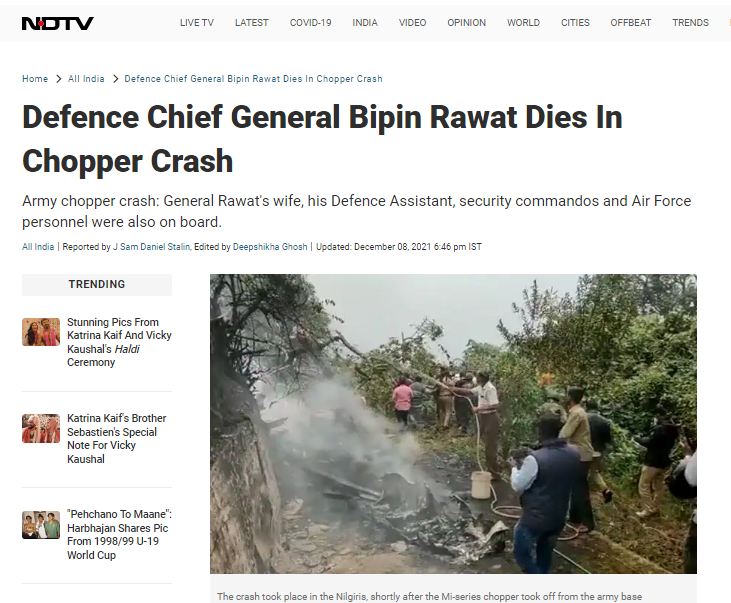
Task: Open editor Deepshikha Ghosh's profile link
Action: (x=270, y=247)
